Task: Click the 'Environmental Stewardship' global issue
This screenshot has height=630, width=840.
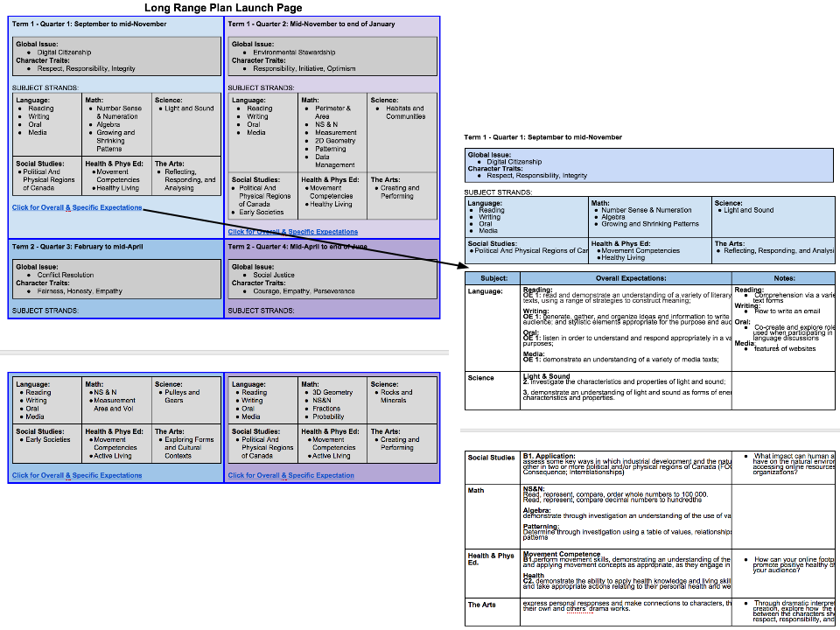Action: tap(294, 52)
